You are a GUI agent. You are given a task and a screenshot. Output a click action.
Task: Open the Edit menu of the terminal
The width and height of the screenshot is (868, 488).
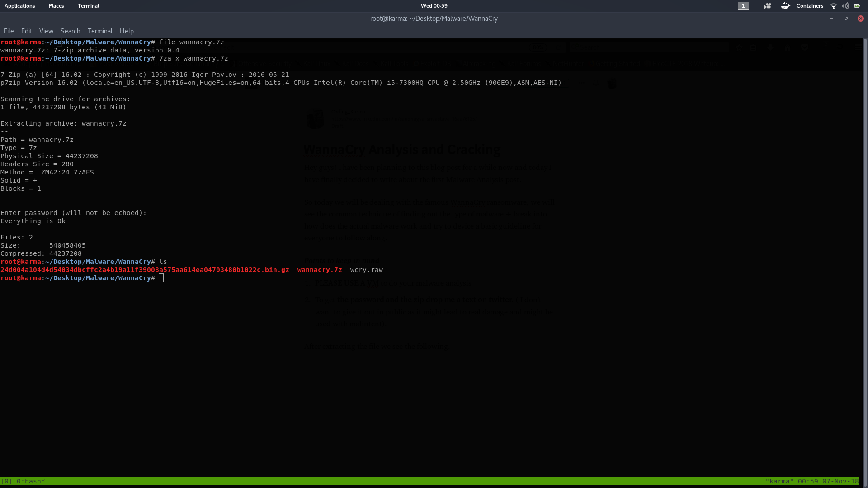(x=26, y=31)
